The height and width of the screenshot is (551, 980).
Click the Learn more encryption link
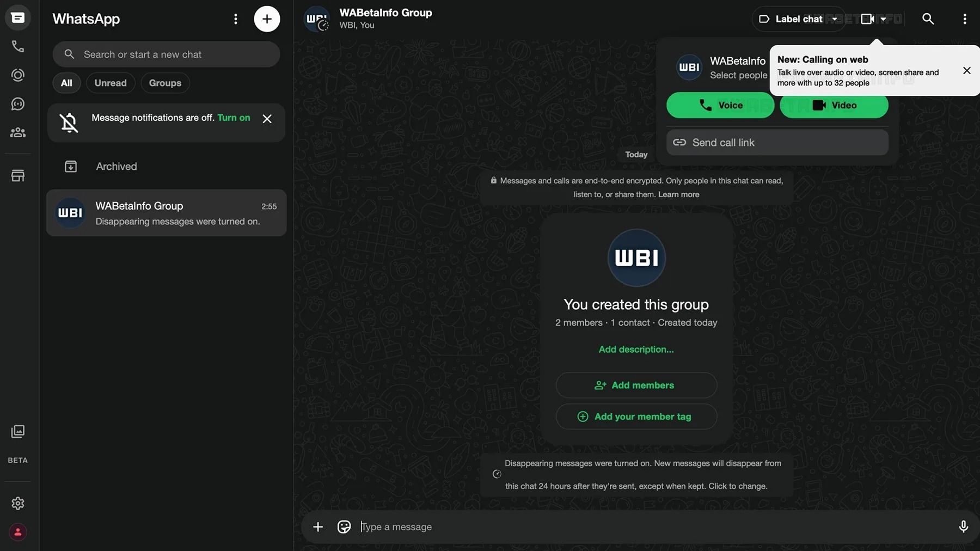click(x=678, y=194)
